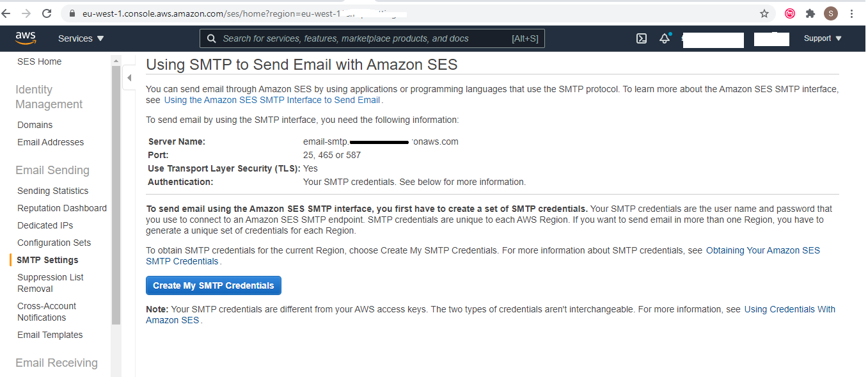
Task: Open Domains under Identity Management
Action: click(35, 124)
